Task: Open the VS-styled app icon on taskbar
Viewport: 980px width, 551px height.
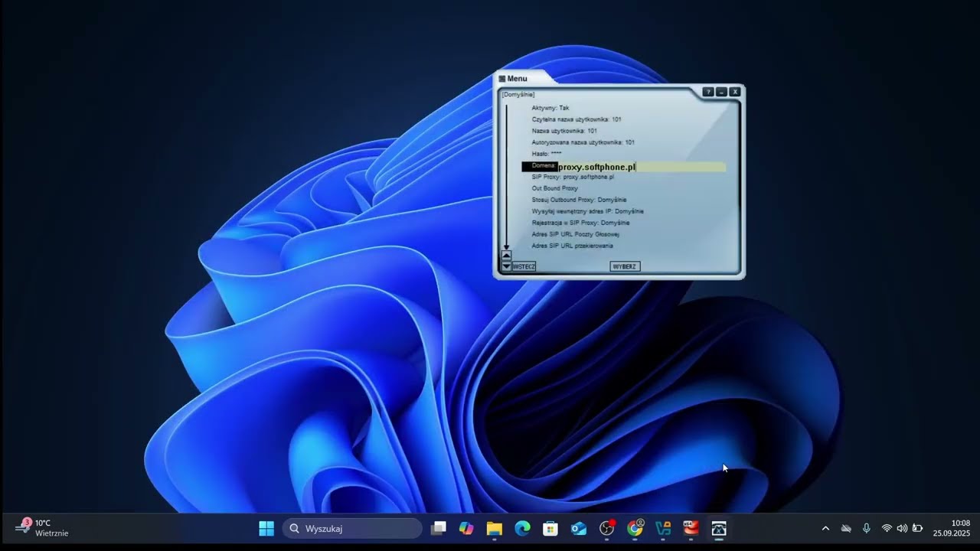Action: [x=663, y=529]
